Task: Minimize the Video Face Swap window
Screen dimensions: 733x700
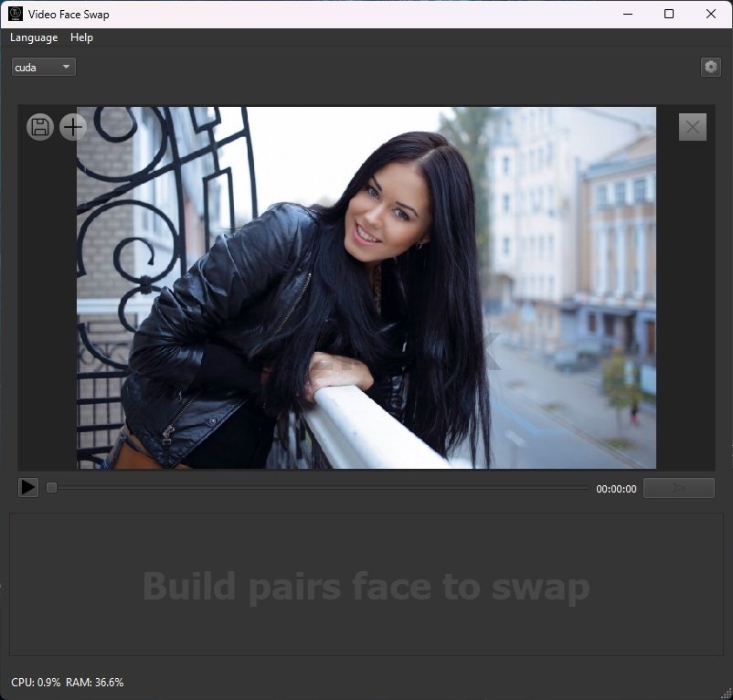Action: 628,14
